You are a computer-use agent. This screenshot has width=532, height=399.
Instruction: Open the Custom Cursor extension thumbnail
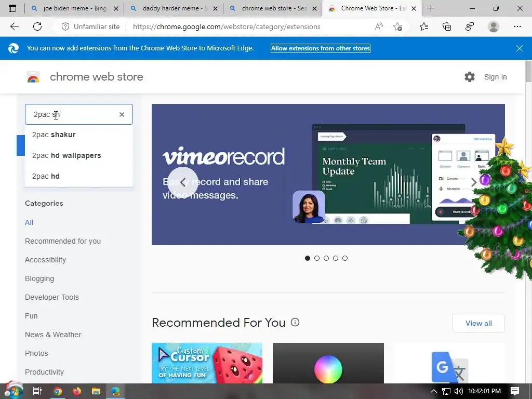click(207, 363)
